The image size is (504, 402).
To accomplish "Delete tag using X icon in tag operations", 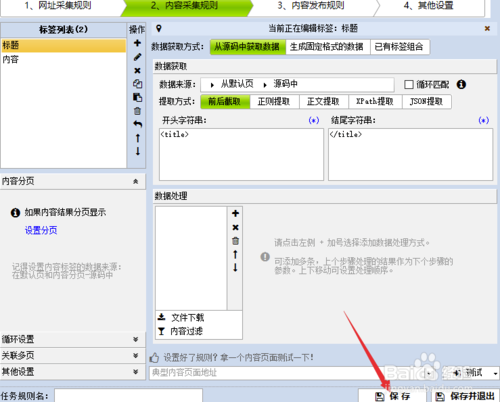I will click(137, 70).
